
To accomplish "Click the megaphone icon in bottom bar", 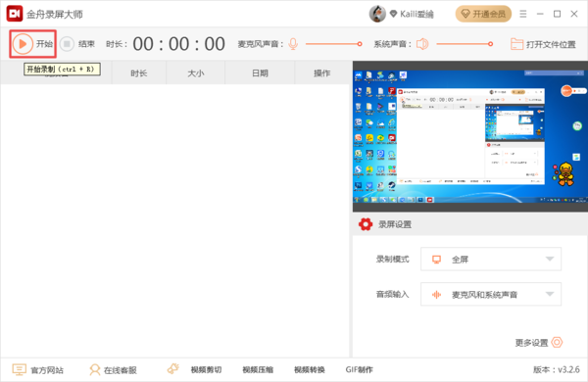I will tap(172, 369).
